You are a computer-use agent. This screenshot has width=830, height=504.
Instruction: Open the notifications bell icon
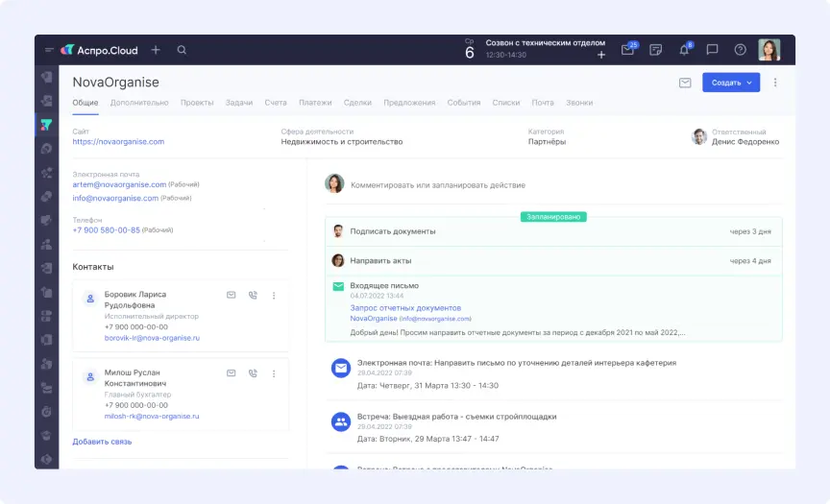684,50
